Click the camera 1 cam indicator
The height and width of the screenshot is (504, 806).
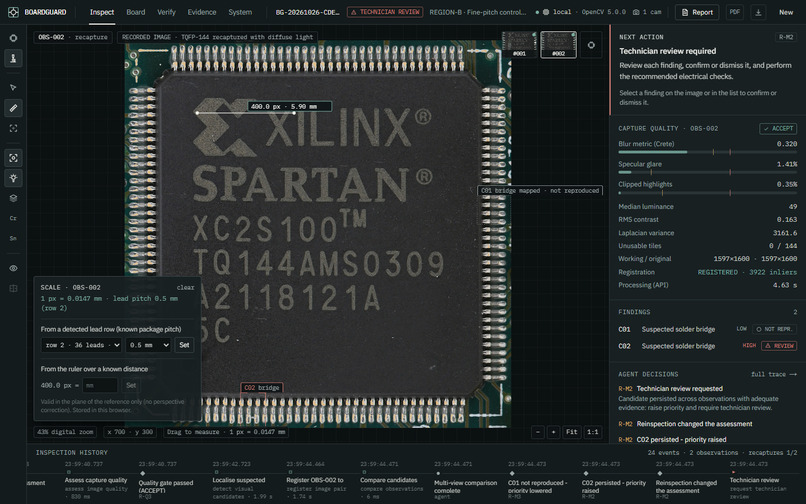coord(647,12)
